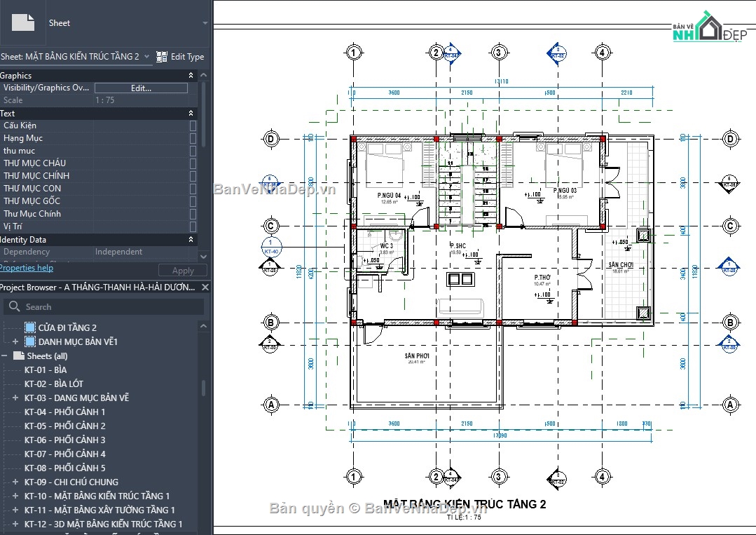This screenshot has width=756, height=535.
Task: Click the Project Browser scrollbar thumb
Action: 203,388
